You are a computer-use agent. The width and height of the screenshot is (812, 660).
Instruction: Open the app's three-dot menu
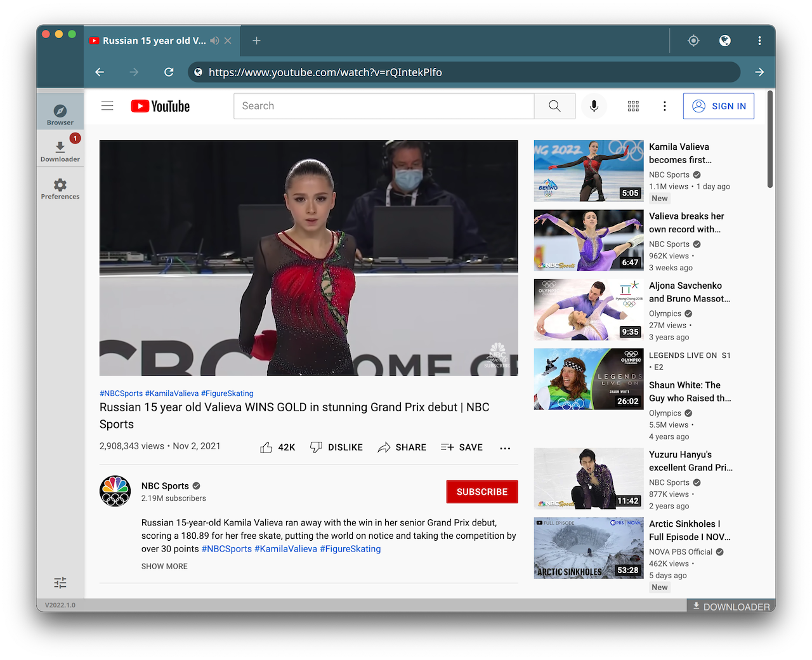[x=759, y=41]
